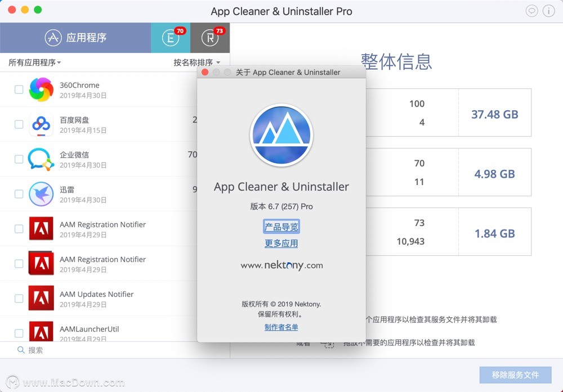Click the 10,943 count value
Screen dimensions: 563x392
[x=410, y=241]
